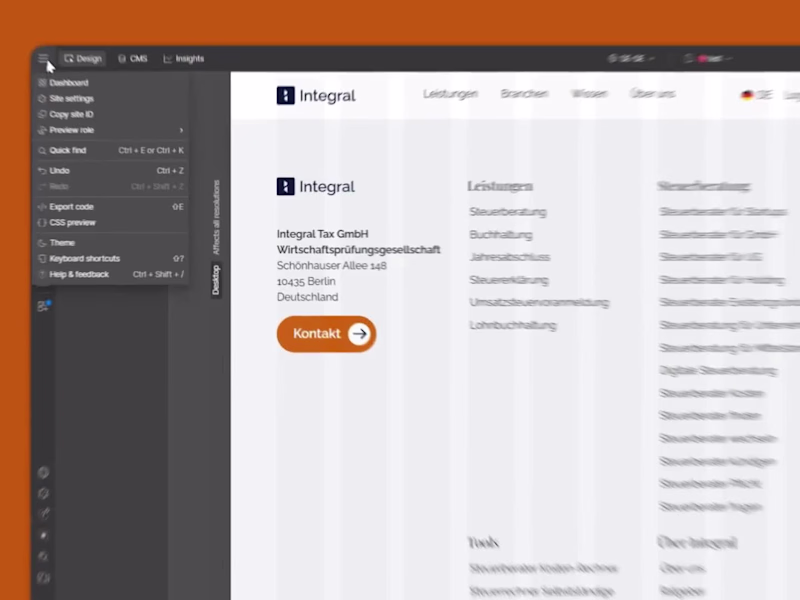Click the Lohnbuchhaltung footer link
The image size is (800, 600).
[513, 326]
